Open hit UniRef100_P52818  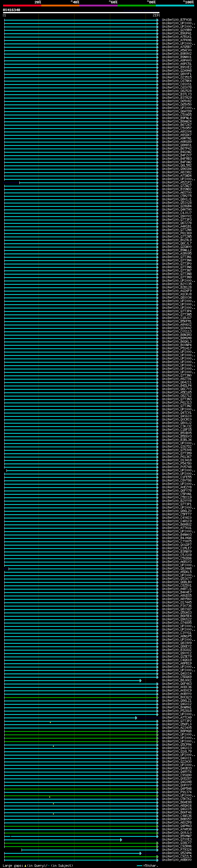point(177,711)
